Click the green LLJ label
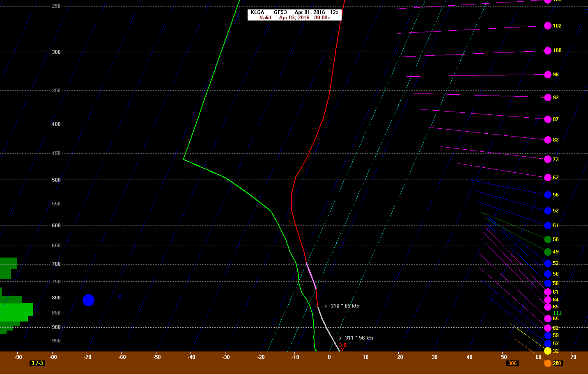The image size is (588, 374). [557, 313]
